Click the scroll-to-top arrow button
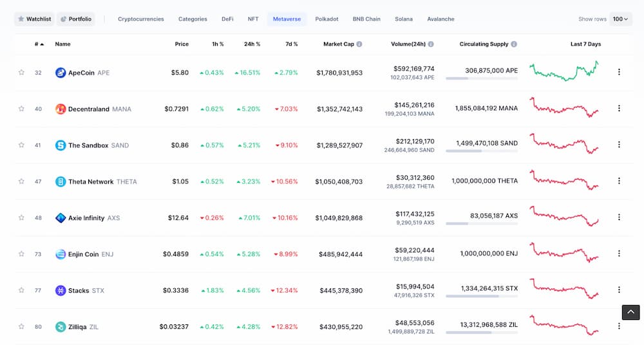 point(630,312)
